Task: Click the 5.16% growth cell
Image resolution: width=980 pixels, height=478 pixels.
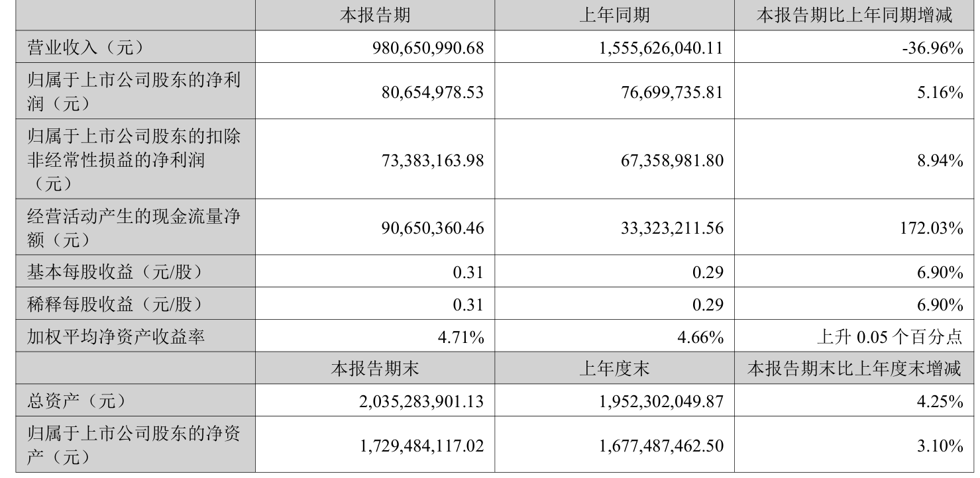Action: click(x=944, y=92)
